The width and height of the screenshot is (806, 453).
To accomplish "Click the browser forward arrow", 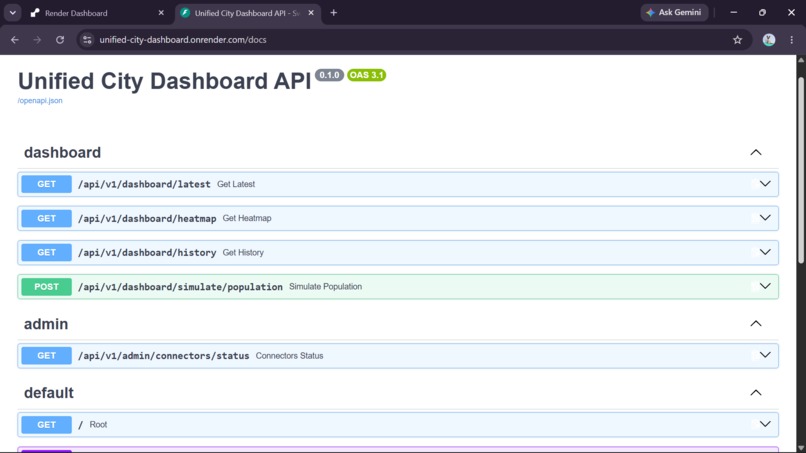I will click(x=37, y=40).
